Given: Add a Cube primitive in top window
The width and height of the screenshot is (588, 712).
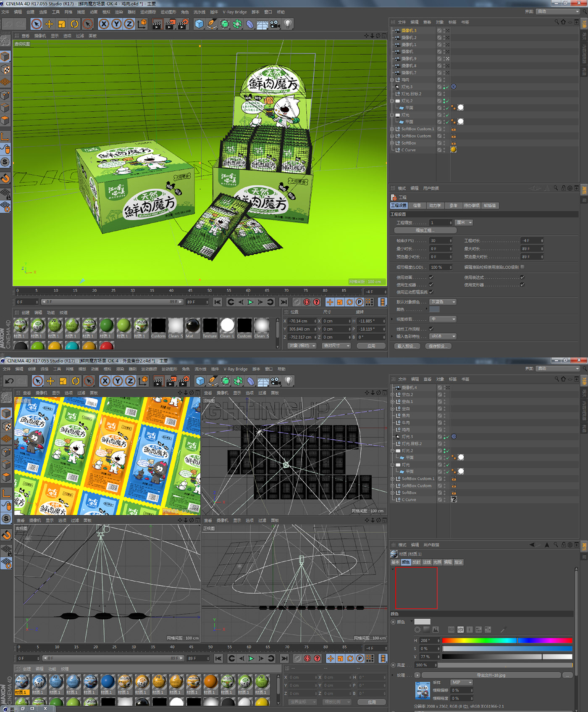Looking at the screenshot, I should (x=199, y=24).
